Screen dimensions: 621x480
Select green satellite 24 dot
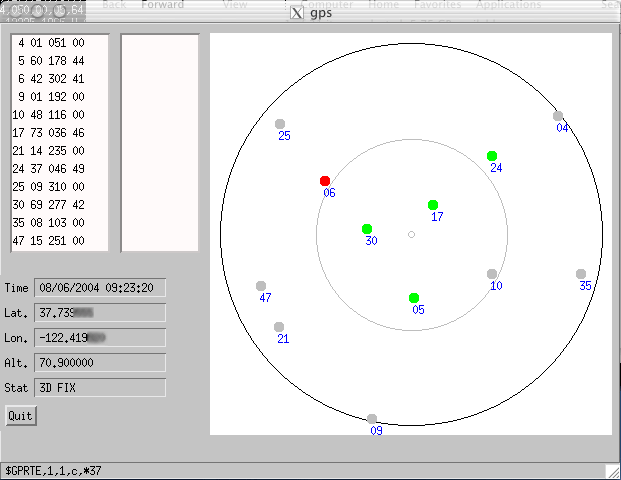point(492,156)
